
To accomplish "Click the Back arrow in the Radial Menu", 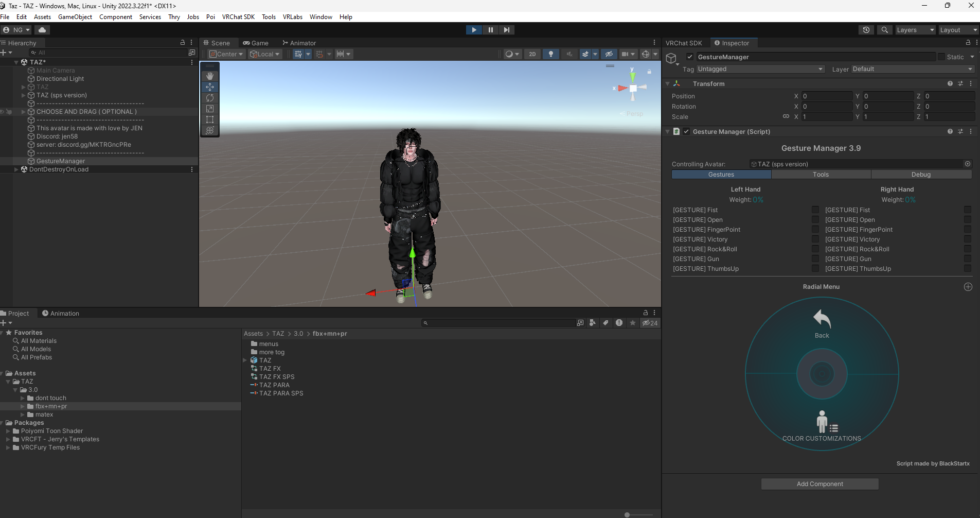I will [x=822, y=323].
